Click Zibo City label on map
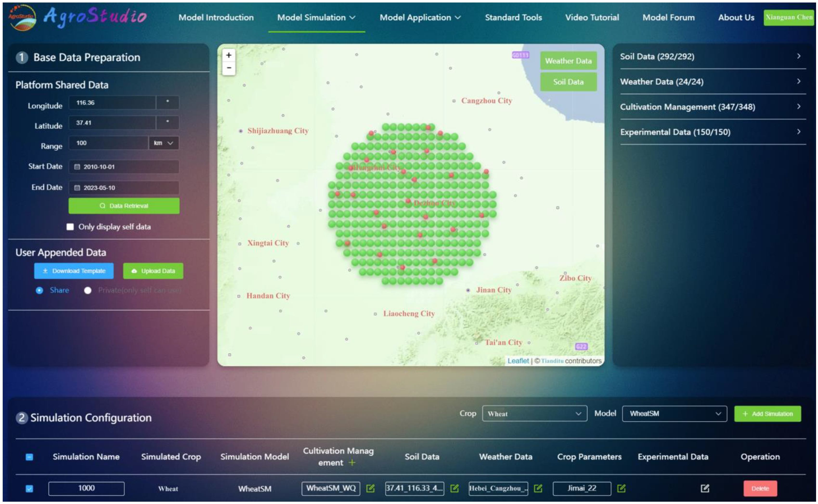Screen dimensions: 818x504 point(575,278)
